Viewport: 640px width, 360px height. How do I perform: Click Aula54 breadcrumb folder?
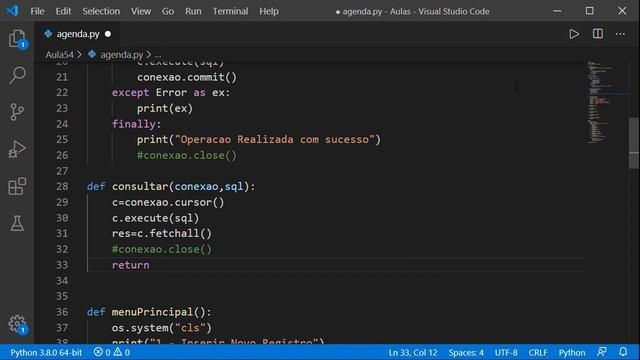(60, 54)
